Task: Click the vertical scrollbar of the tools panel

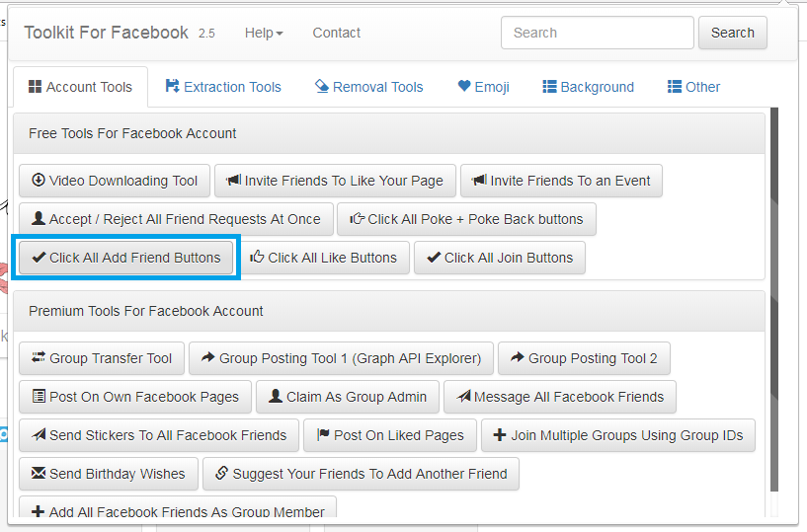Action: (x=774, y=296)
